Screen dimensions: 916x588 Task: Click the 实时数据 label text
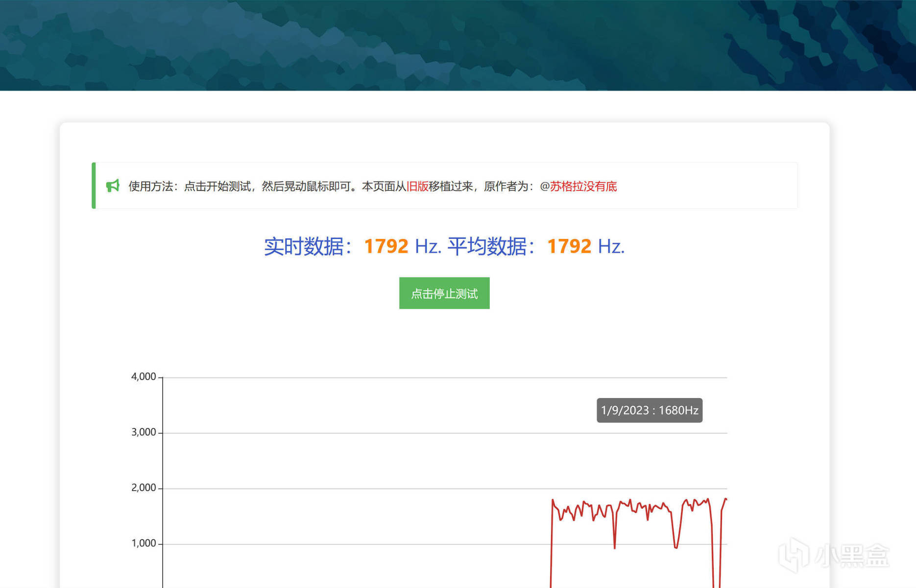pyautogui.click(x=304, y=246)
